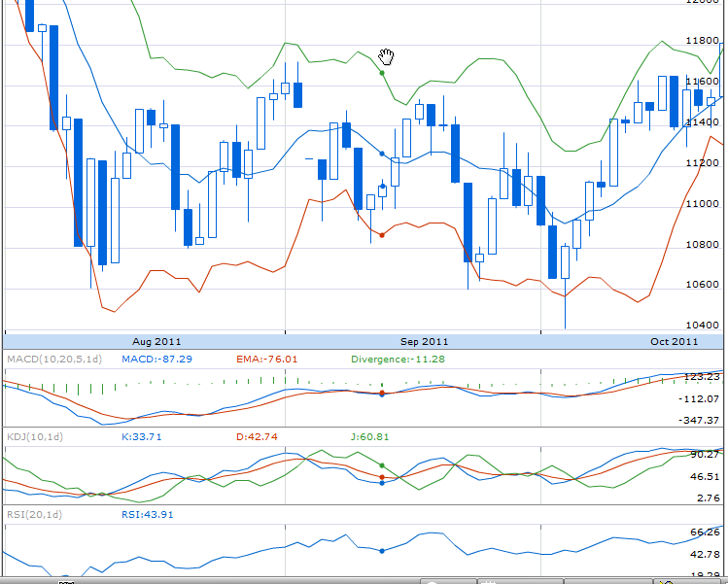Click the RSI(20,1d) indicator title
The height and width of the screenshot is (584, 728).
(34, 514)
